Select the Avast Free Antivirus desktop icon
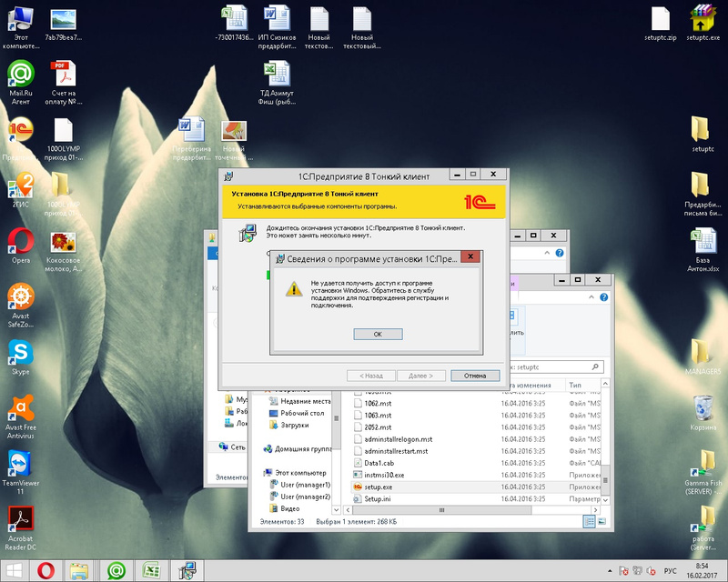 (20, 408)
